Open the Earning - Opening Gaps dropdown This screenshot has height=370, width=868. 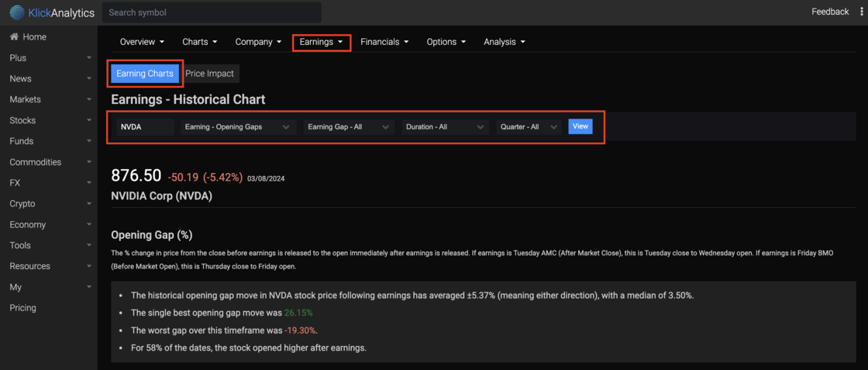point(238,127)
